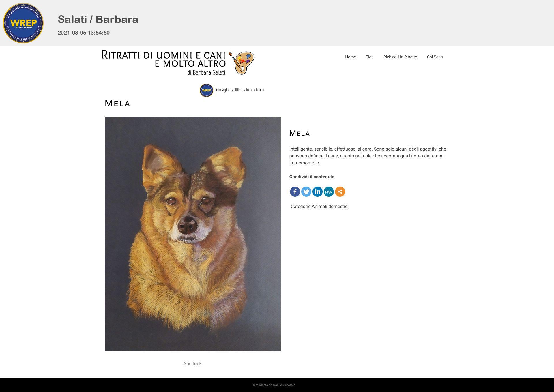Click the Sherlock caption below the painting
This screenshot has width=554, height=392.
pos(192,364)
